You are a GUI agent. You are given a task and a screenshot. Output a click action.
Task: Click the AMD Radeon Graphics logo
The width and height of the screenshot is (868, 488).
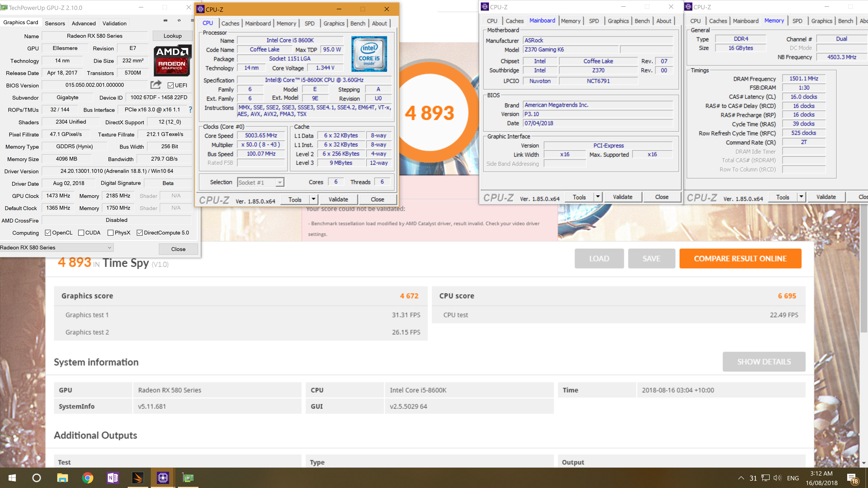pyautogui.click(x=172, y=61)
